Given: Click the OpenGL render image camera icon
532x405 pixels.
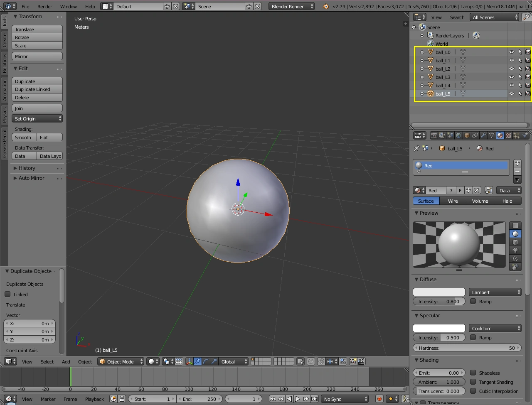Looking at the screenshot, I should pos(353,361).
